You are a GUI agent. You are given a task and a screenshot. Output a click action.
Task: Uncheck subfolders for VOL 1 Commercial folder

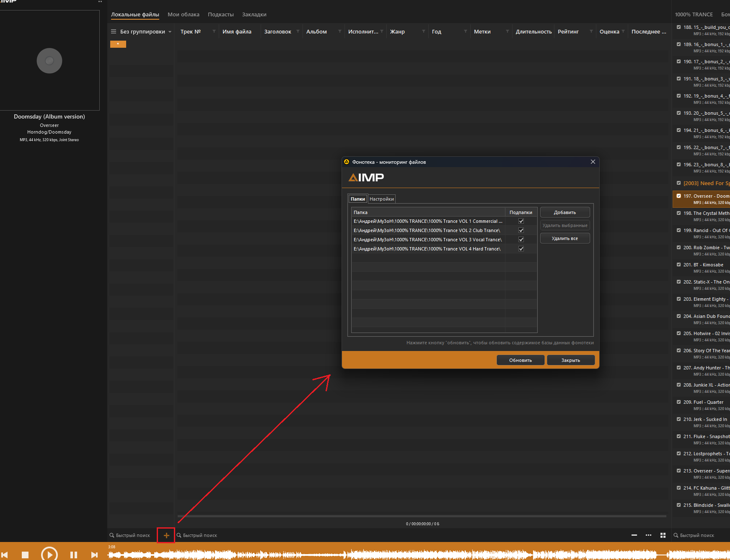[x=521, y=221]
